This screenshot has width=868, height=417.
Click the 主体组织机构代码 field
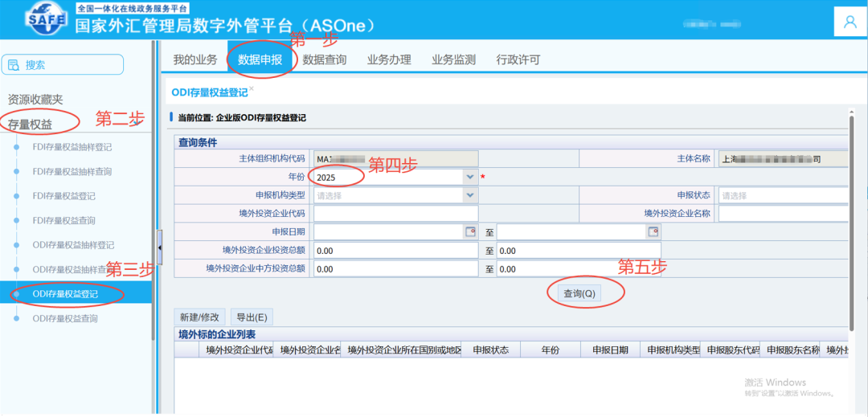(395, 159)
